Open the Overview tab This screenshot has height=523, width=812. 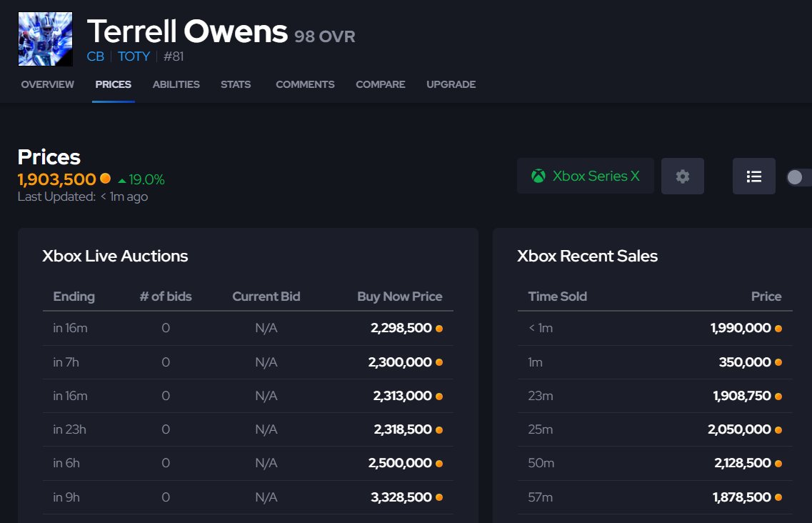(x=48, y=84)
